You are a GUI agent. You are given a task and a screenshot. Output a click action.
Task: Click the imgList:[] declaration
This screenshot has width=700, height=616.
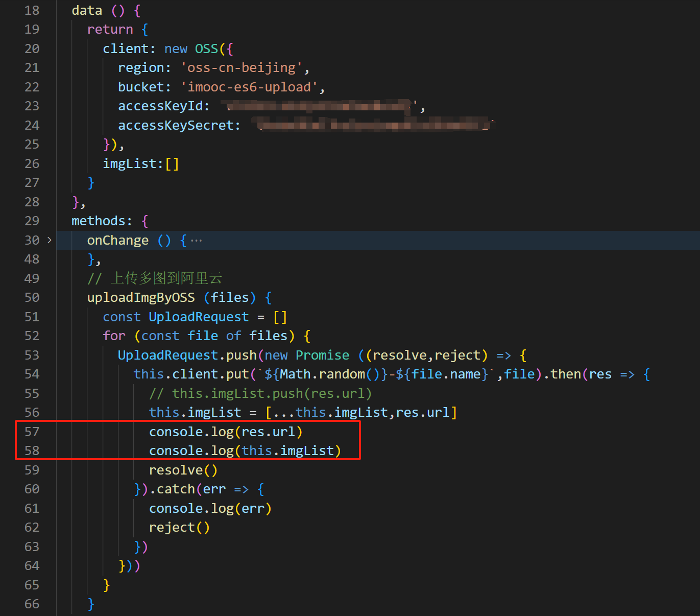coord(141,163)
